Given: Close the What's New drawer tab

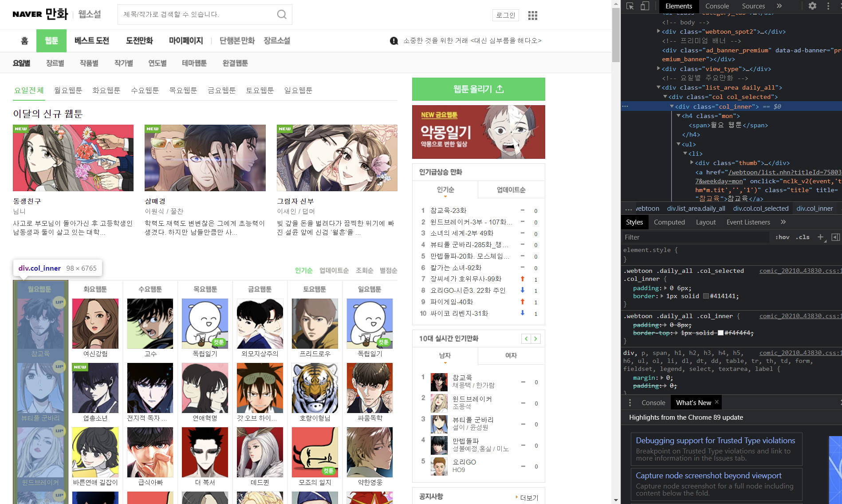Looking at the screenshot, I should pos(716,402).
